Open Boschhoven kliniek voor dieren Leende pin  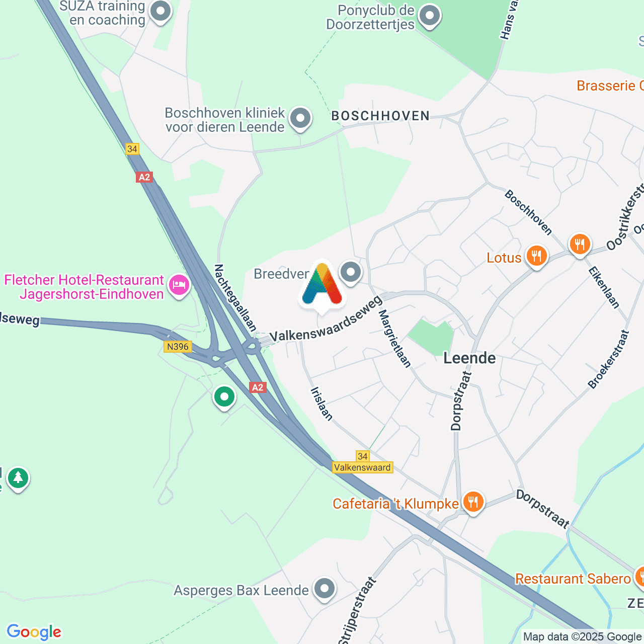(x=300, y=119)
